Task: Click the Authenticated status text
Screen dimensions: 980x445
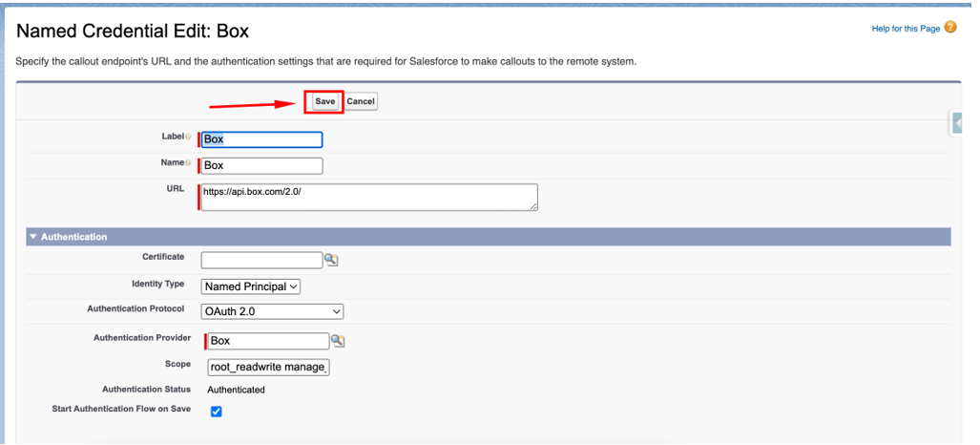Action: 237,390
